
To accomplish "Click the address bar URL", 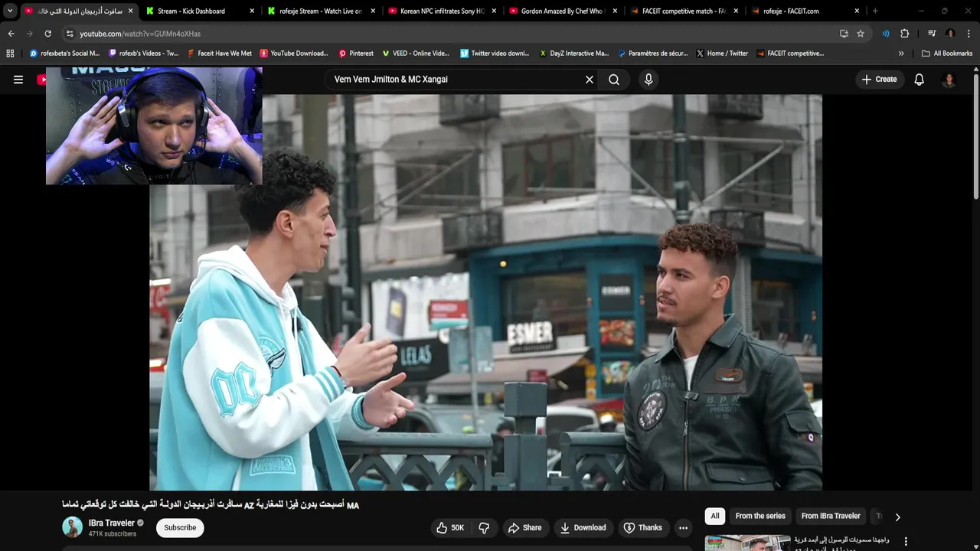I will pos(140,34).
